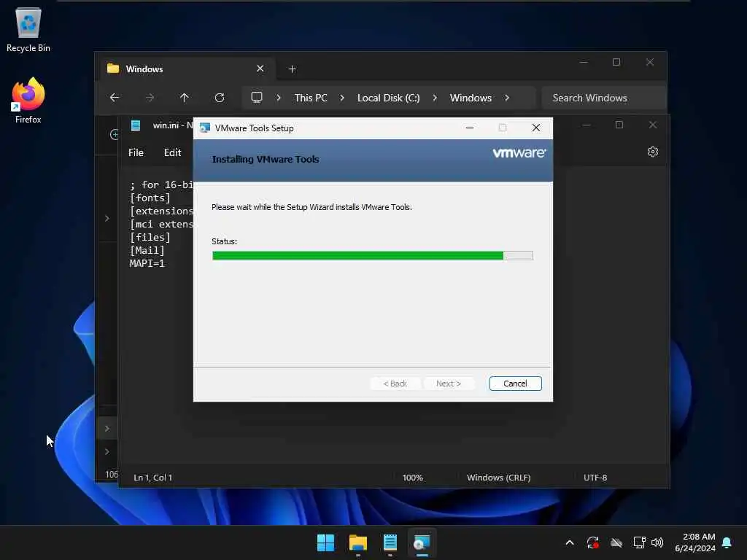
Task: Open the clock showing 2:08 AM
Action: [695, 542]
